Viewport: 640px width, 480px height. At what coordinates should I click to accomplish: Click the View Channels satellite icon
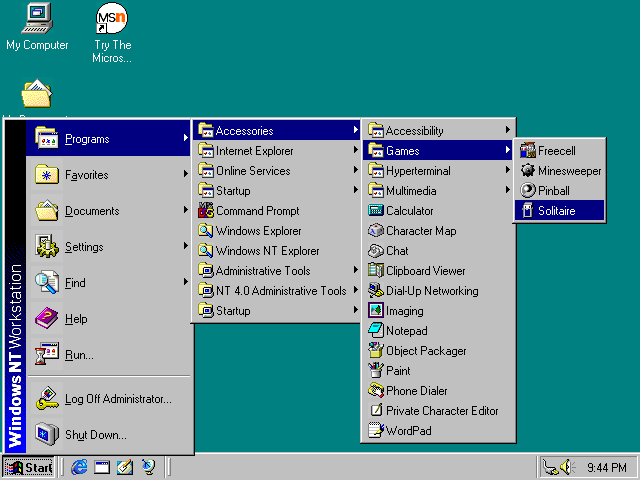(148, 467)
